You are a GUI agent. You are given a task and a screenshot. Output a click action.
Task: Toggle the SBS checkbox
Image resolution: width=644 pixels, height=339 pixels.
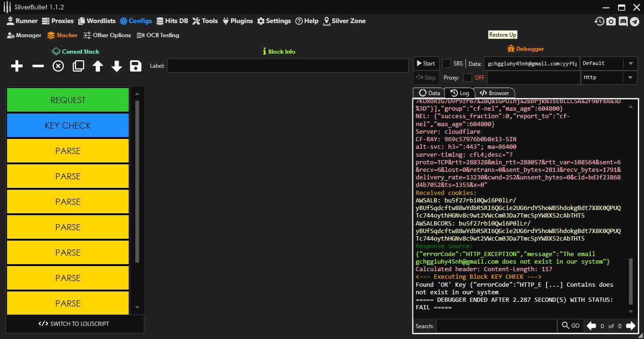(x=446, y=64)
